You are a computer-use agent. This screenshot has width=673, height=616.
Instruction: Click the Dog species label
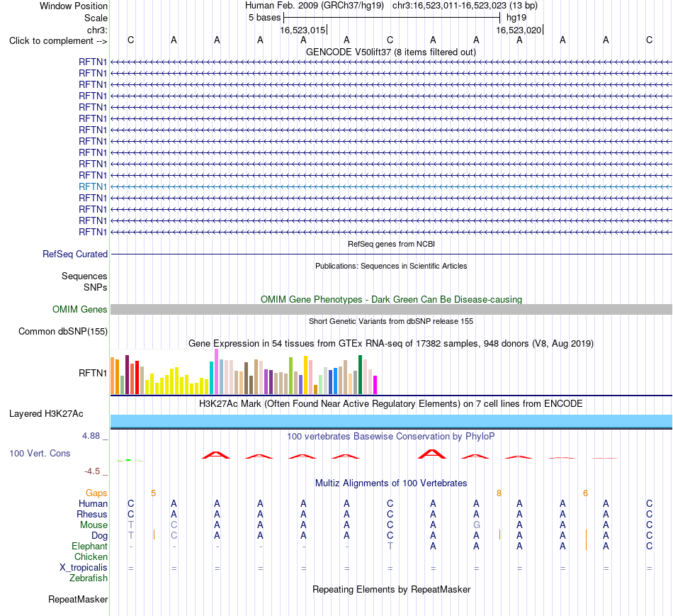[100, 536]
